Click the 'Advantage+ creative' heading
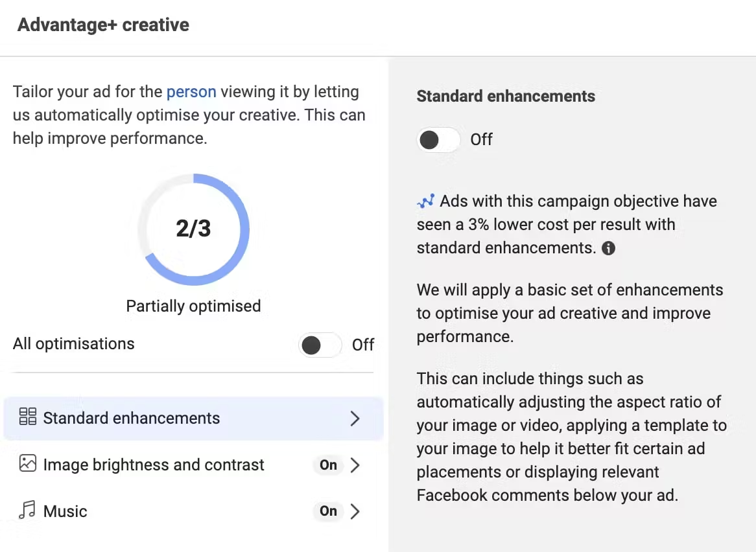 tap(103, 25)
